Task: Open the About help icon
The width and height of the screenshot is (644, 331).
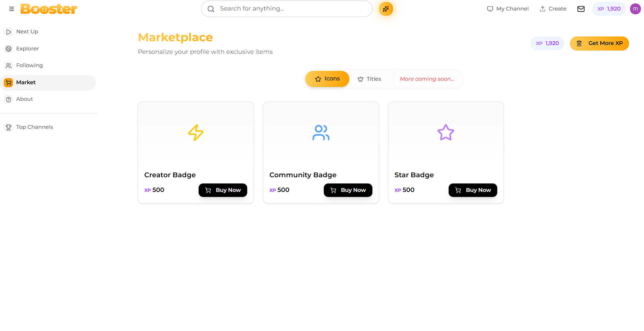Action: click(x=9, y=99)
